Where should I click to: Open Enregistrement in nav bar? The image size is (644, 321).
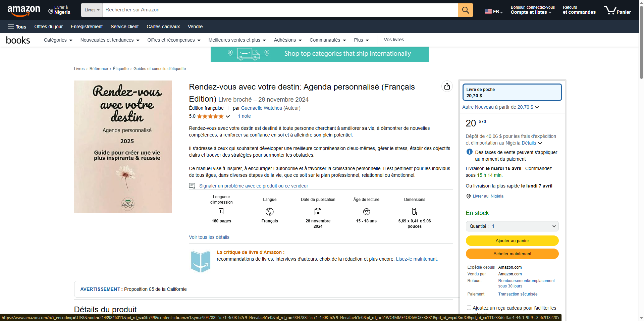(x=87, y=26)
